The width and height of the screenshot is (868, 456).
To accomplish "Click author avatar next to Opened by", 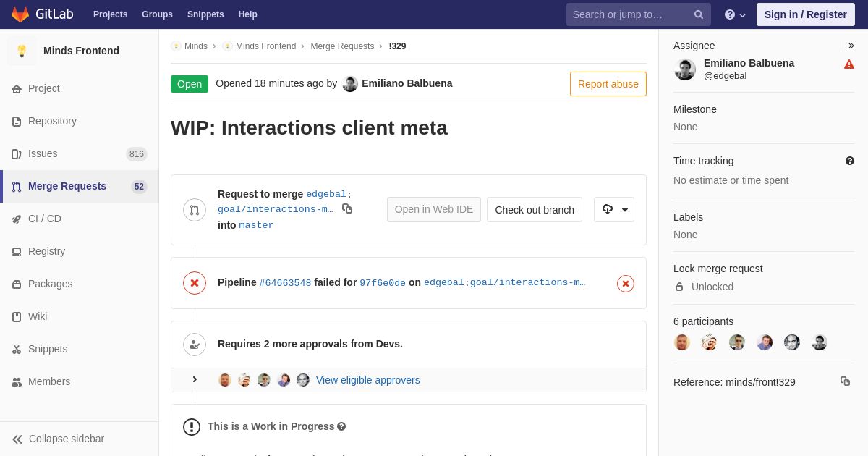I will 350,84.
